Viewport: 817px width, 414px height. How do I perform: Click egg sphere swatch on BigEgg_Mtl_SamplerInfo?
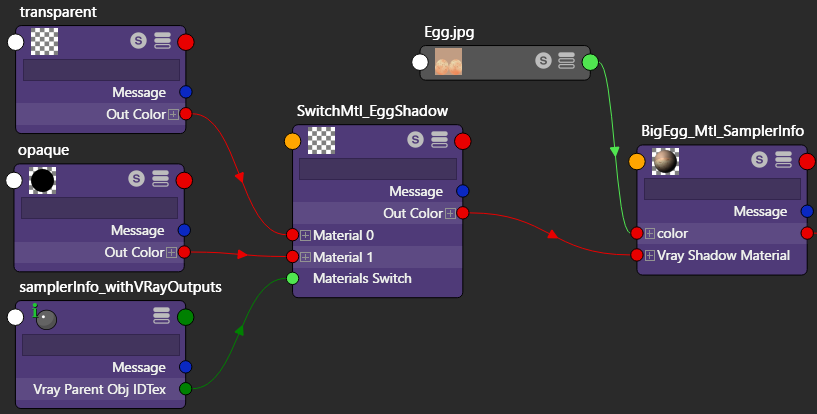click(665, 161)
